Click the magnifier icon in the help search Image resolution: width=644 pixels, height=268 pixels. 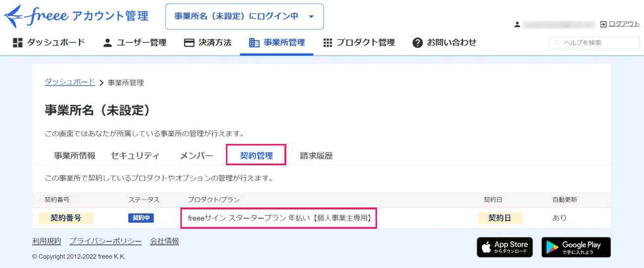coord(557,43)
